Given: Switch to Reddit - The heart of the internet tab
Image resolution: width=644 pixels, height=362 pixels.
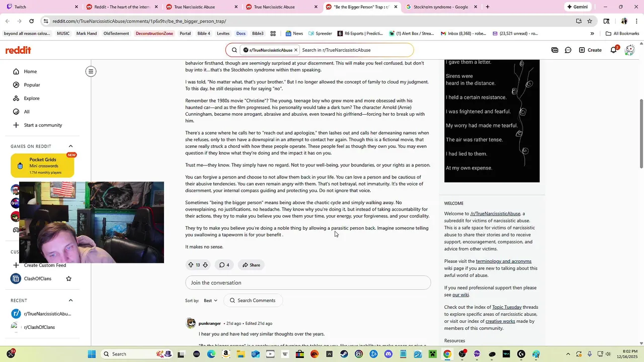Looking at the screenshot, I should [x=122, y=7].
